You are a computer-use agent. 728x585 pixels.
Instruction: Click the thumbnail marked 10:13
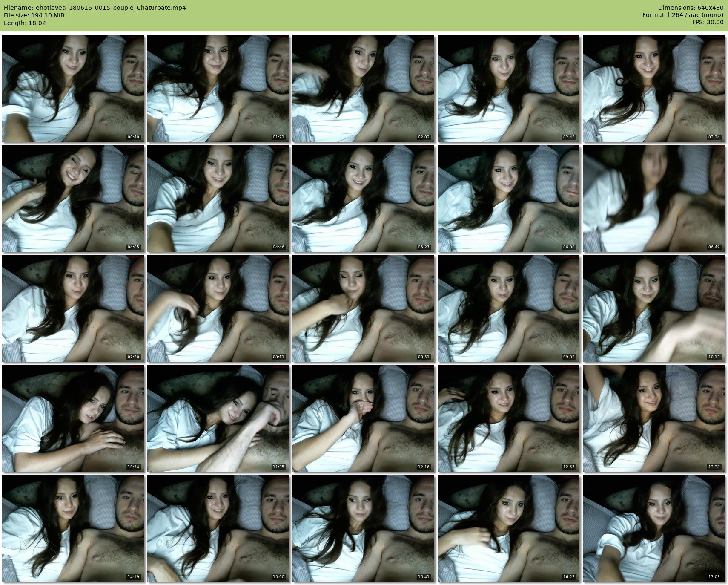point(653,308)
